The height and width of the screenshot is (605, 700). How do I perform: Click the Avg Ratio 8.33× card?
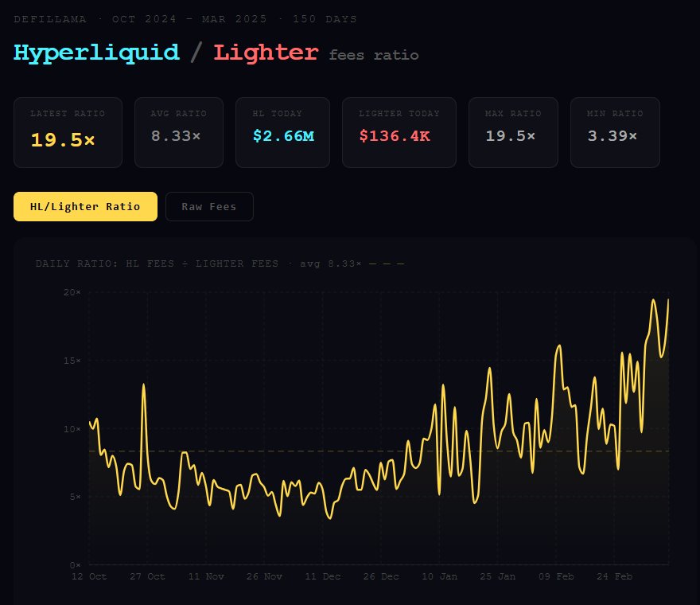[x=178, y=132]
